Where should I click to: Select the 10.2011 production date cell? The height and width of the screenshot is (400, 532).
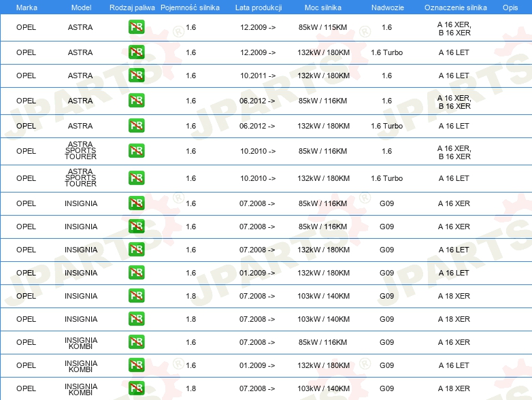(x=257, y=76)
